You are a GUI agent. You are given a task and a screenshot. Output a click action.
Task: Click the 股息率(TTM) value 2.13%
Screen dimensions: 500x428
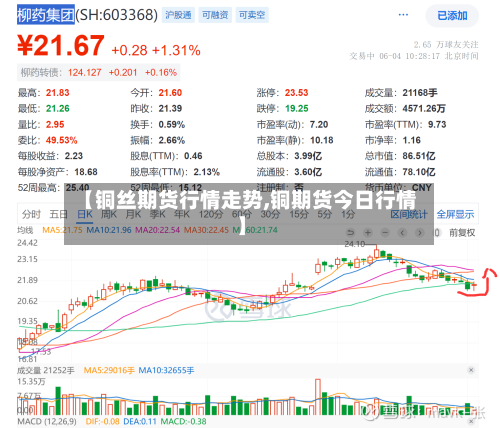tap(207, 172)
